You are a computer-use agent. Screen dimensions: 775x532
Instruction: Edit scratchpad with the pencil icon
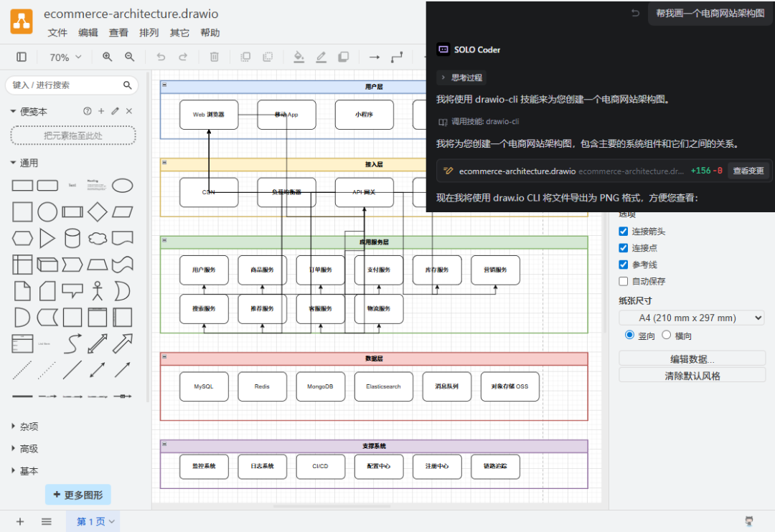(x=115, y=111)
